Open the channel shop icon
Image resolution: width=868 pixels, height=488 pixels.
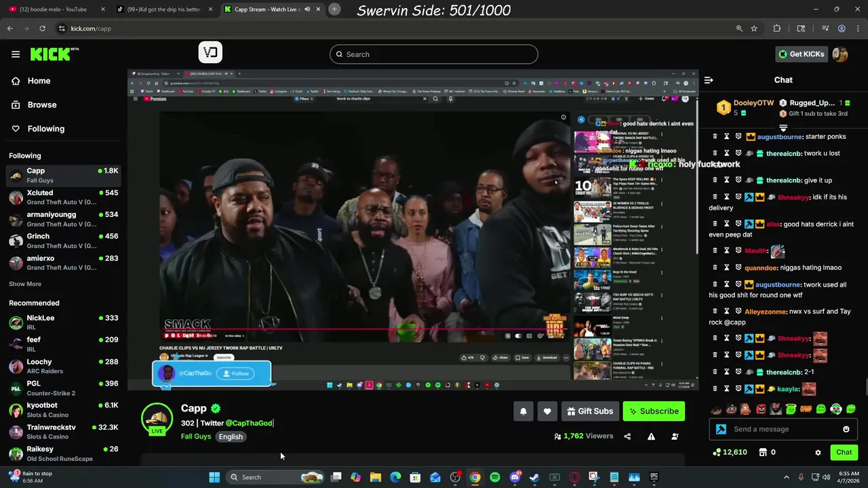click(x=762, y=452)
